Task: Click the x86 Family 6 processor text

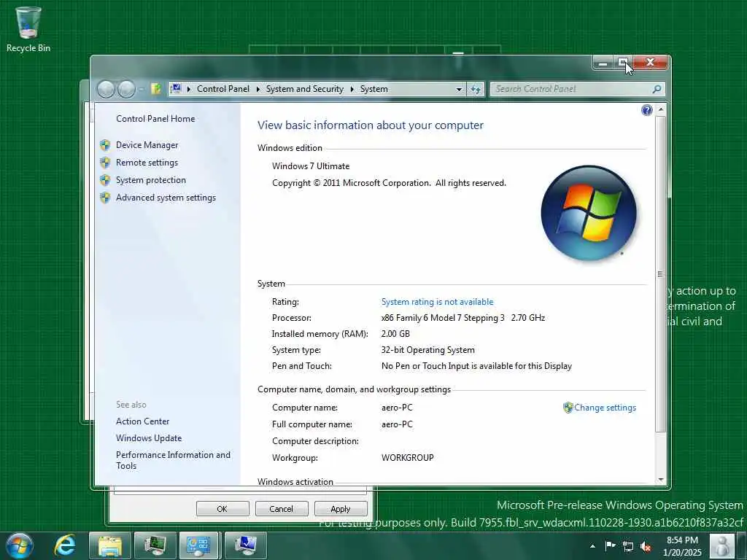Action: point(463,318)
